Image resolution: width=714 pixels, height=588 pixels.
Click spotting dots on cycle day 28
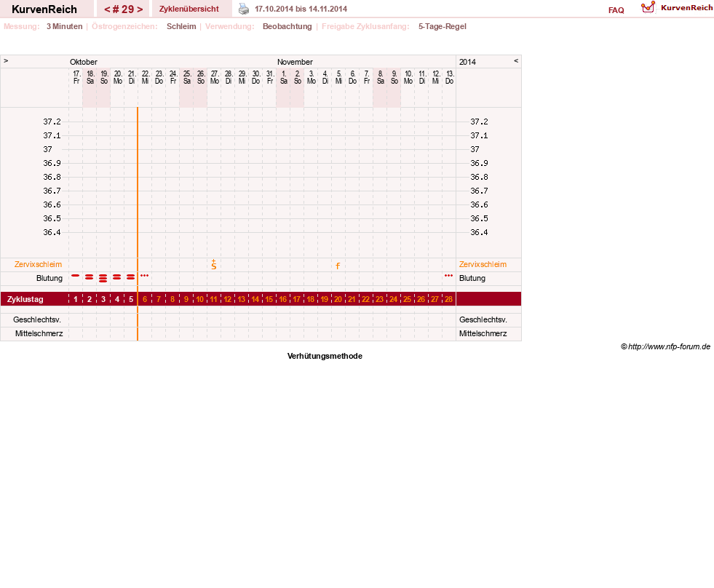coord(448,276)
